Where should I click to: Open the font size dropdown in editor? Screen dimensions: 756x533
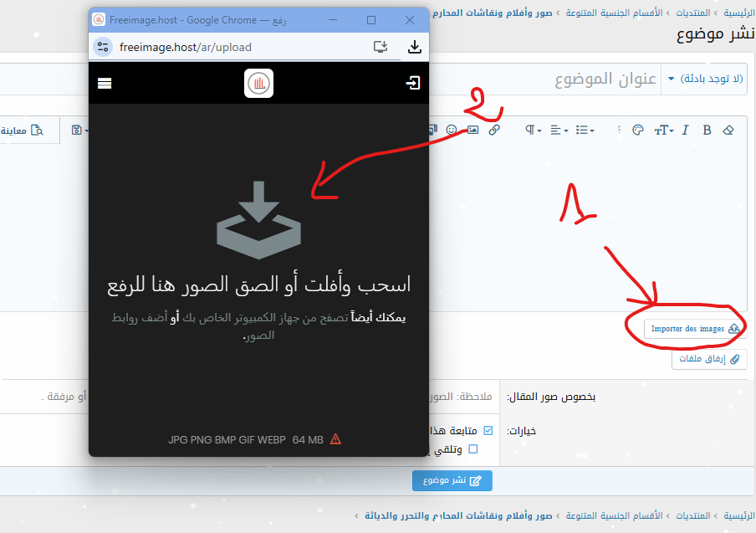663,131
